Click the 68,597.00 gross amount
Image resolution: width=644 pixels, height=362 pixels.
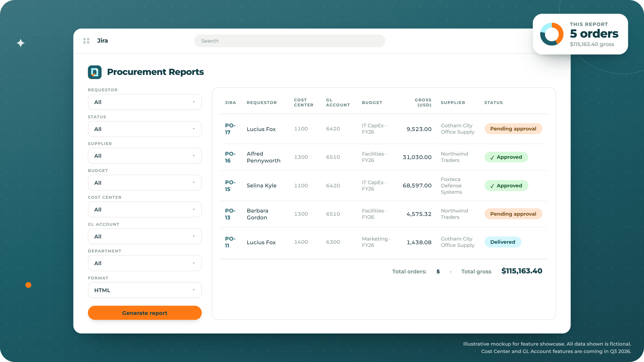tap(417, 186)
